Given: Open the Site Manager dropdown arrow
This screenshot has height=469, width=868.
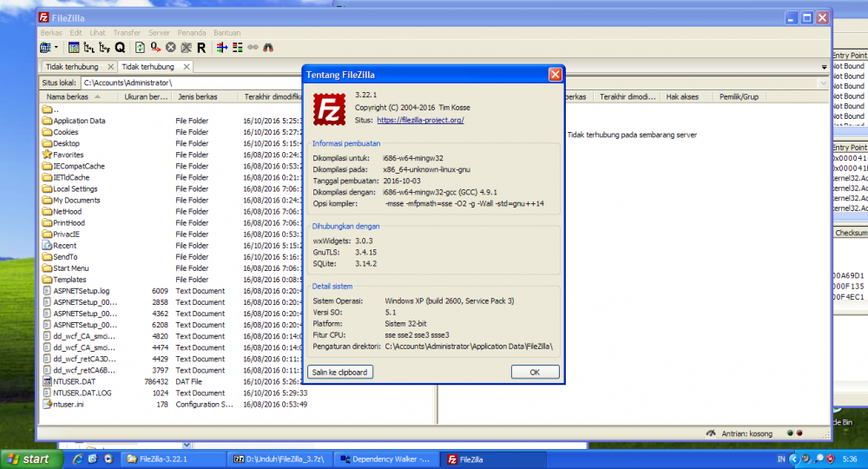Looking at the screenshot, I should coord(56,48).
